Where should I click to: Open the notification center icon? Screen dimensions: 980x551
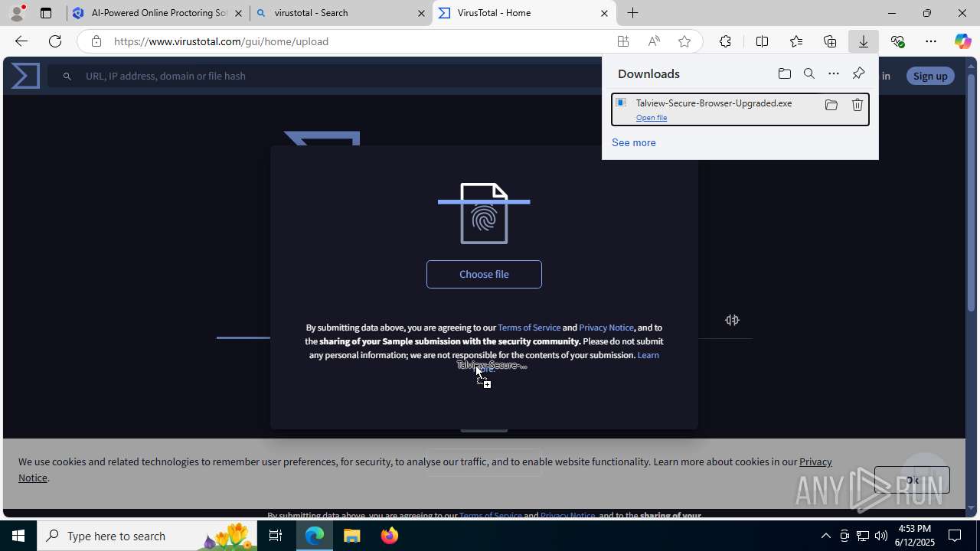click(x=955, y=536)
